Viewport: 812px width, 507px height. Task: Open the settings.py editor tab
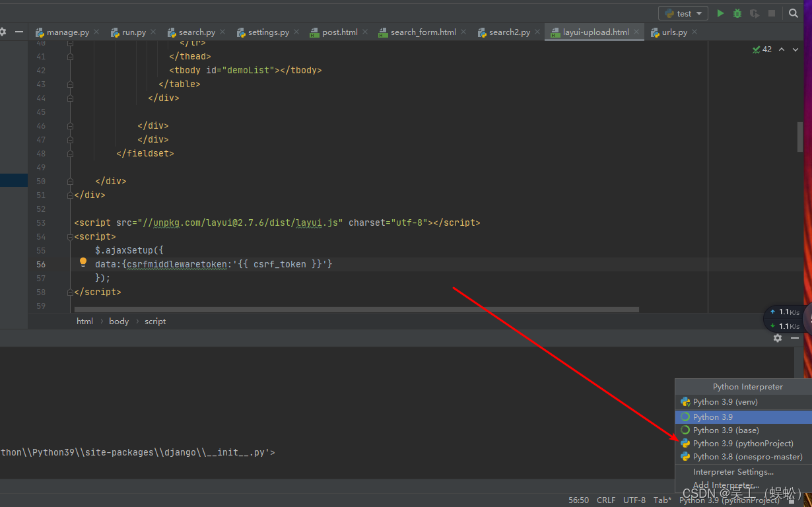click(269, 32)
